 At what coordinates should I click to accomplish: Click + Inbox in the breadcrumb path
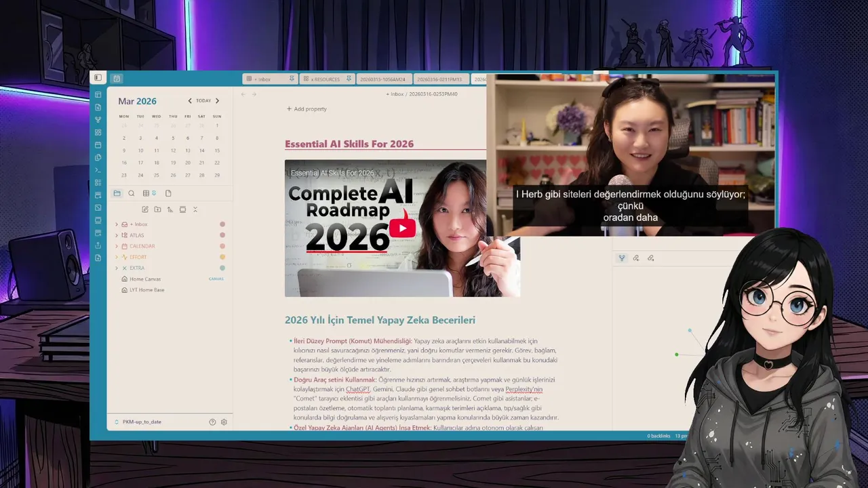[395, 94]
